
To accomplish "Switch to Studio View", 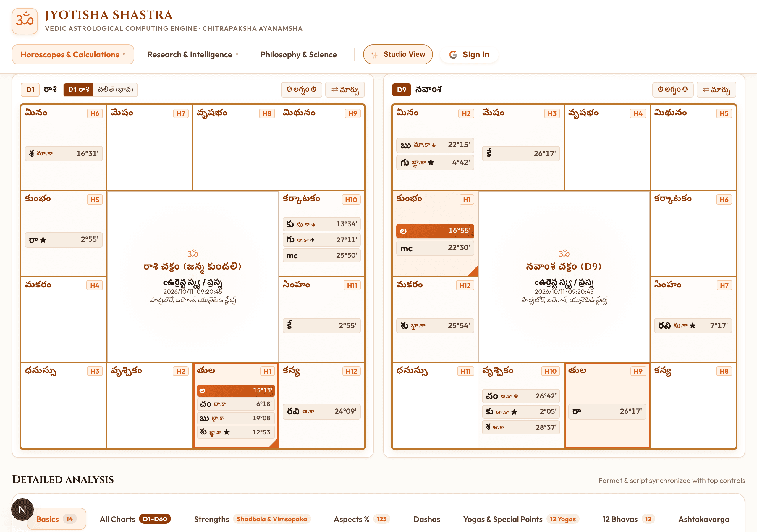I will (398, 54).
